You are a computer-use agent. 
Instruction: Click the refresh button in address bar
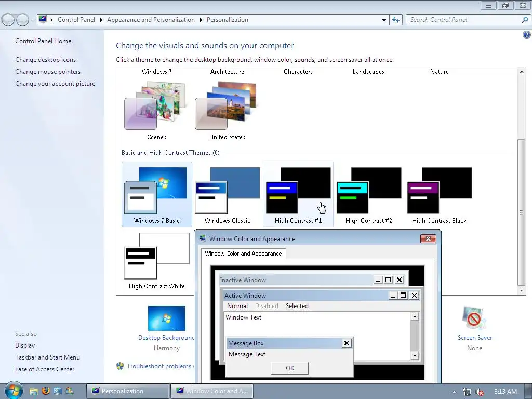(x=395, y=20)
